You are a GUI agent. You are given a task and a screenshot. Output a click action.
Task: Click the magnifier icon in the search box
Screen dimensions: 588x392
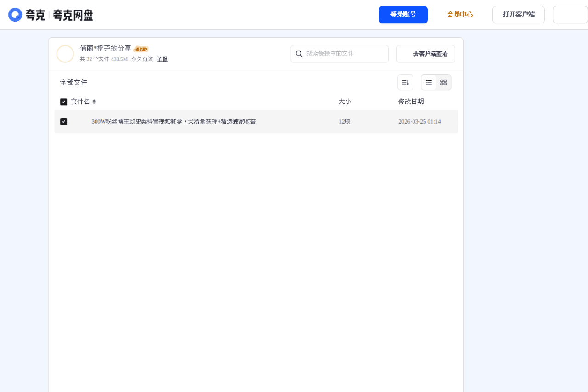pyautogui.click(x=300, y=54)
